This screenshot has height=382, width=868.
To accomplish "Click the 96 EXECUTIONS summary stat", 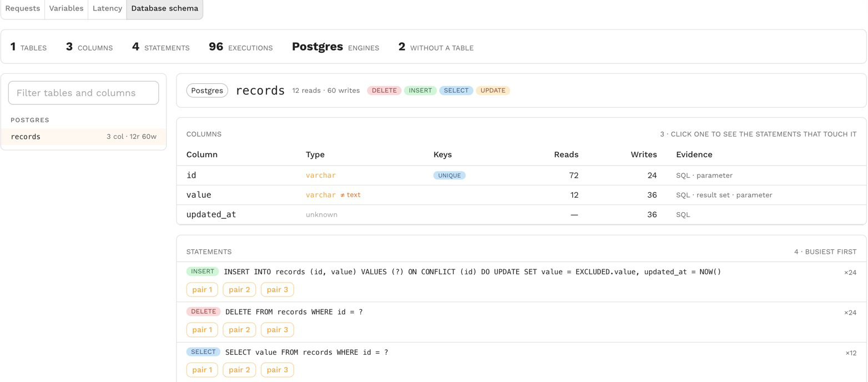I will (x=240, y=47).
